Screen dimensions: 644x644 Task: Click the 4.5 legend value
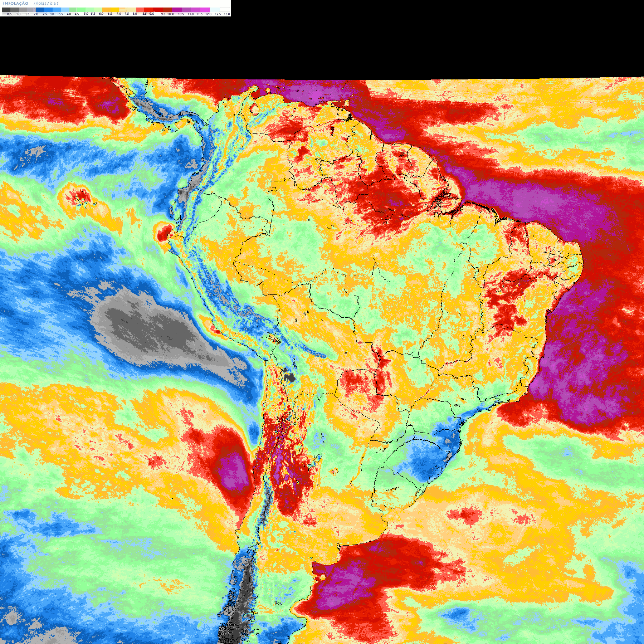(x=77, y=14)
